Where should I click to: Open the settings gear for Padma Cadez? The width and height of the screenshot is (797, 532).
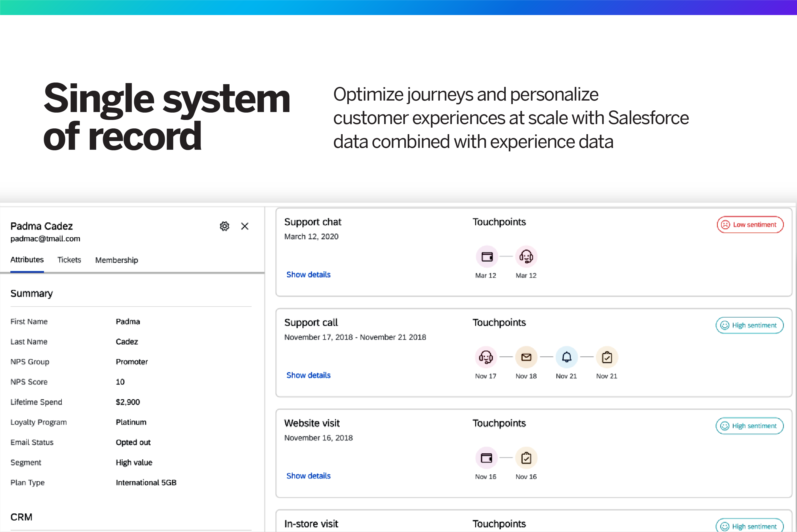[x=224, y=226]
